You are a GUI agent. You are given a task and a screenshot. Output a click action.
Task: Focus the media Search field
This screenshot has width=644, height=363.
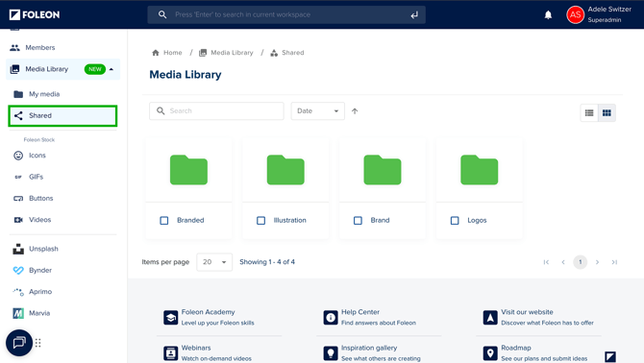tap(216, 111)
